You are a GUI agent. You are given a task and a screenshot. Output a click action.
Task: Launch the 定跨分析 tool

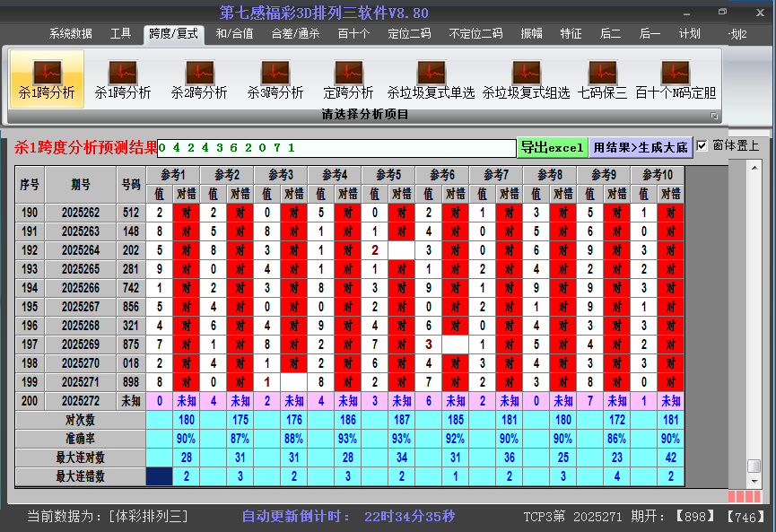[348, 79]
